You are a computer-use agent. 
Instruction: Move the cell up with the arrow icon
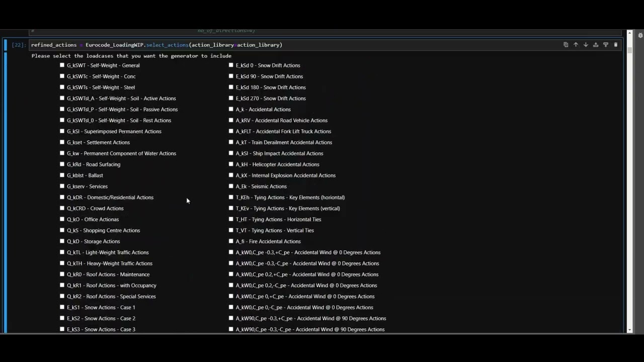(576, 45)
